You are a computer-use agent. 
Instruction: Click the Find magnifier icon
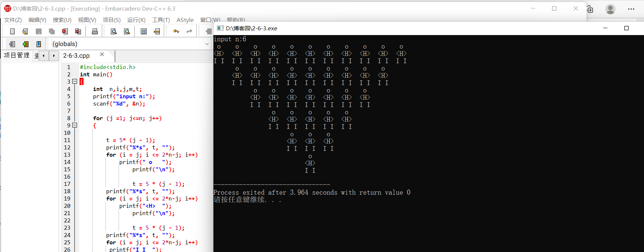[114, 31]
